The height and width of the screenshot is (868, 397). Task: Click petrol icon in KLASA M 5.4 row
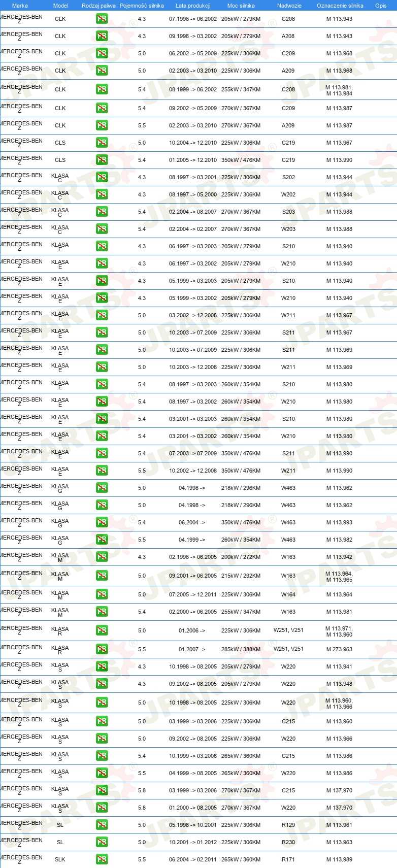coord(102,612)
